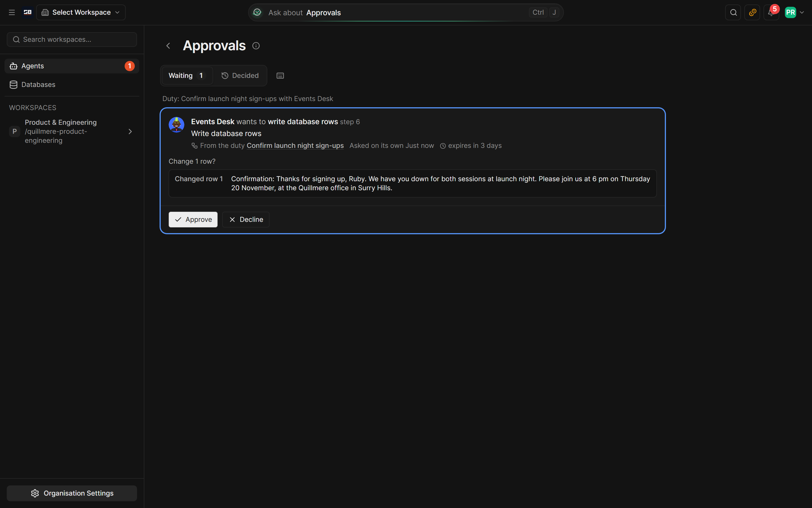Click the Duty: Confirm launch night heading
Viewport: 812px width, 508px height.
pos(248,99)
